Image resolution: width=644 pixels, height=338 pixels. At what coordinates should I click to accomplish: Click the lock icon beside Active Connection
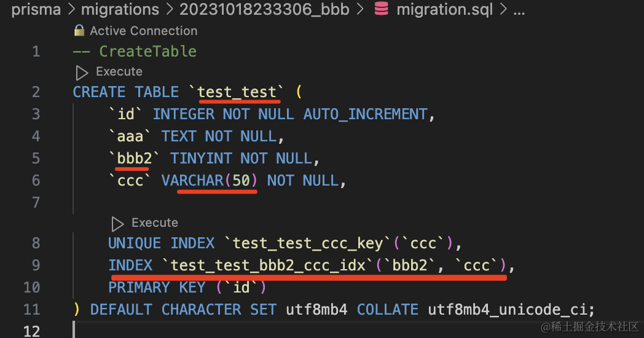pos(79,30)
